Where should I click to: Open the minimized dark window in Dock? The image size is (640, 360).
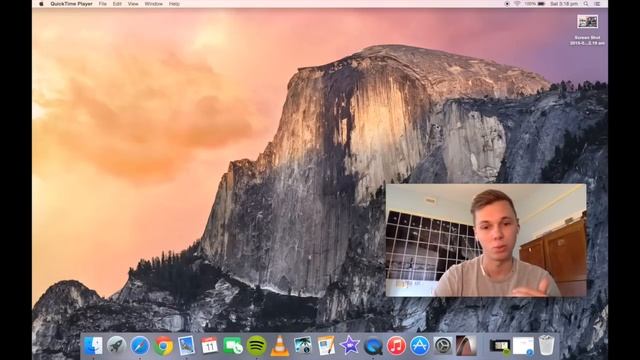pyautogui.click(x=500, y=346)
